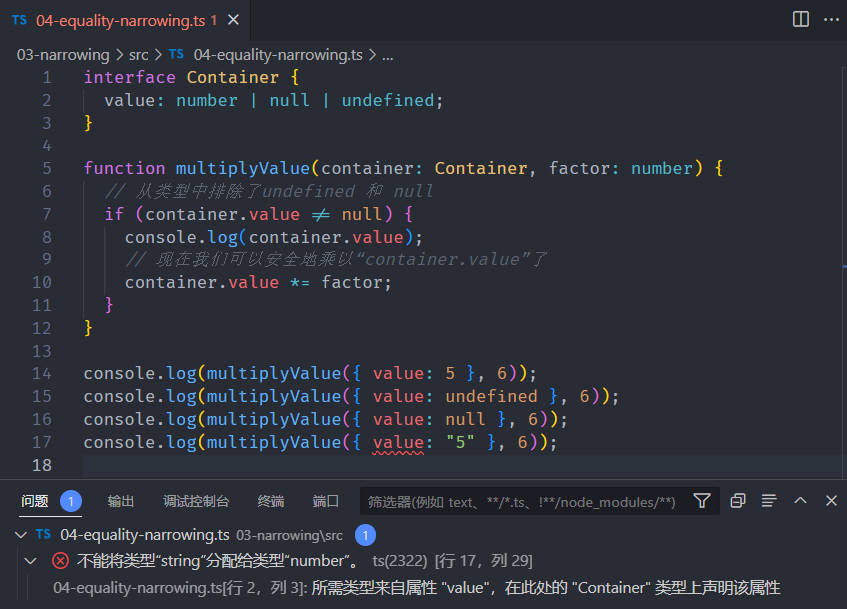Image resolution: width=847 pixels, height=609 pixels.
Task: Click the red error circle icon
Action: [60, 561]
